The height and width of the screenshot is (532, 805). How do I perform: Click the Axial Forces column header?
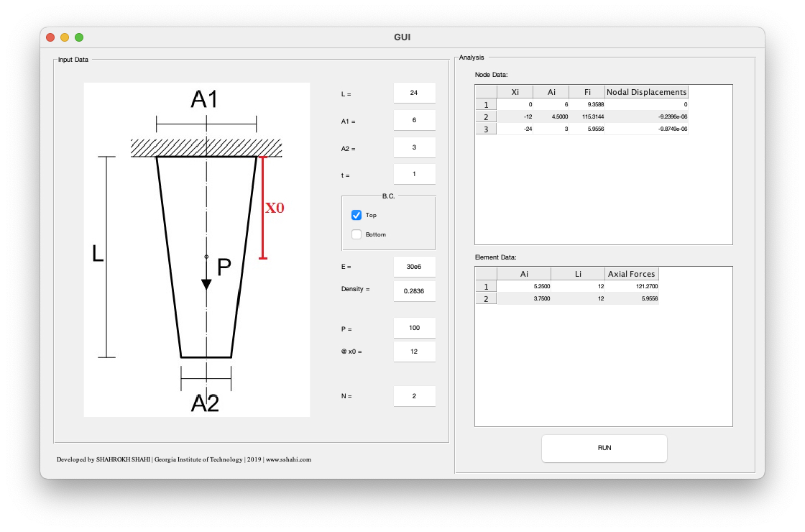click(631, 273)
